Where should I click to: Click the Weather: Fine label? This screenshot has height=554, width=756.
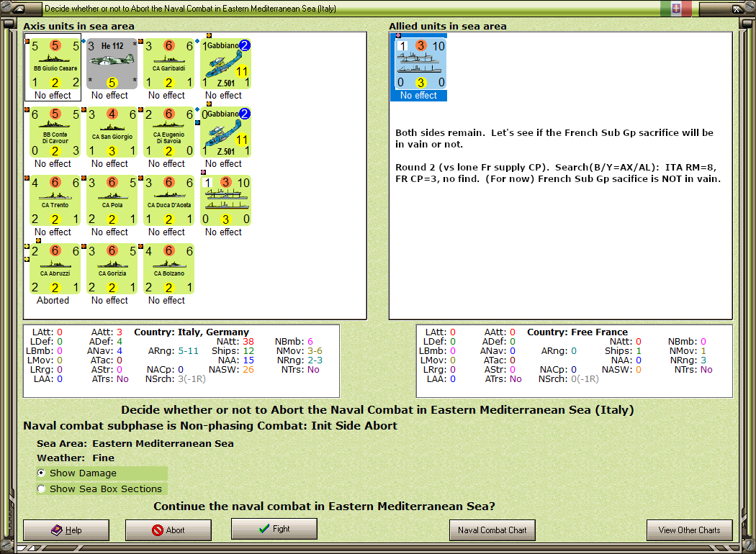click(x=76, y=458)
